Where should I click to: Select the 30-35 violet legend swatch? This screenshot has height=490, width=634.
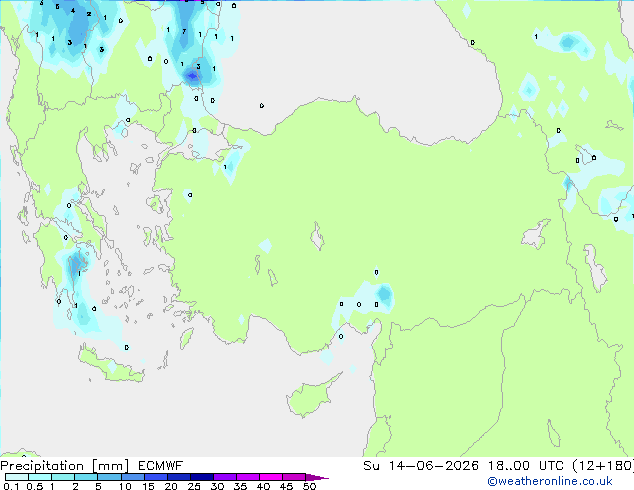(225, 477)
